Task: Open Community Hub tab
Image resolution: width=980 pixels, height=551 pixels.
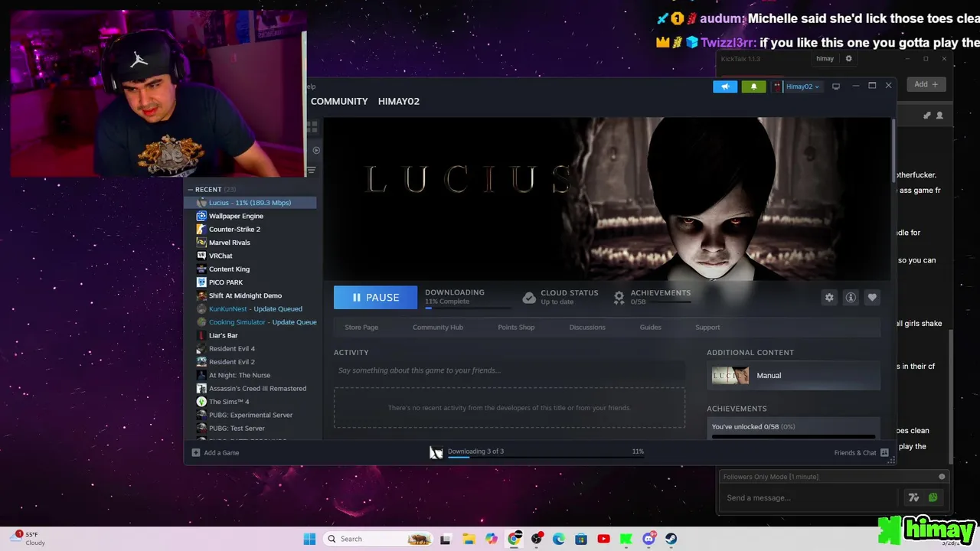Action: click(438, 328)
